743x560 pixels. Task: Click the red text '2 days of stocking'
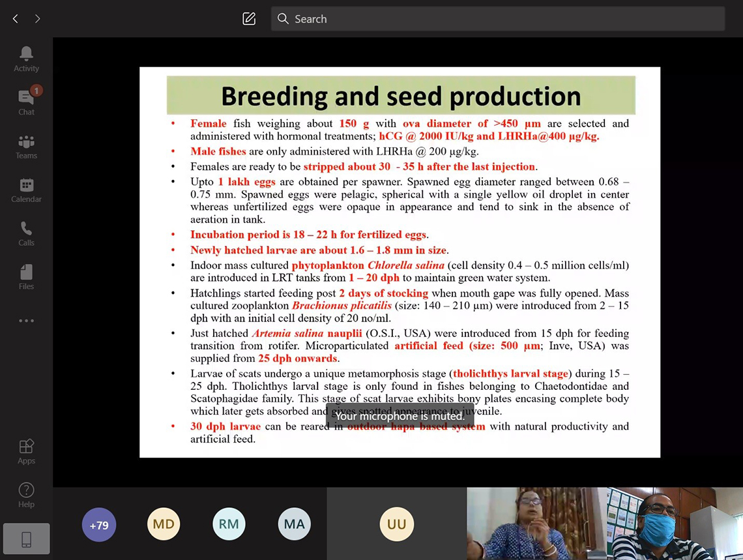(383, 293)
